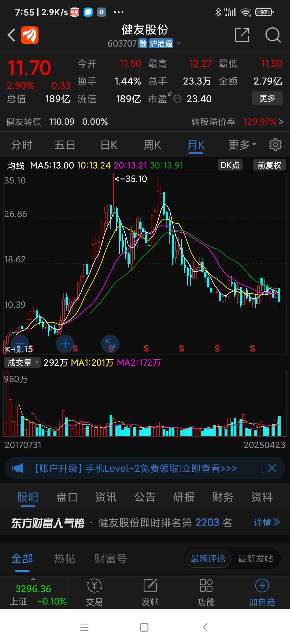290x644 pixels.
Task: Tap the 东方财富人气榜 ranking title
Action: (48, 523)
